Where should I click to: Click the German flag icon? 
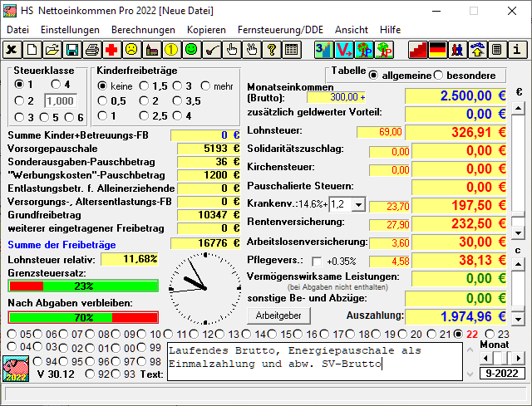pos(437,50)
